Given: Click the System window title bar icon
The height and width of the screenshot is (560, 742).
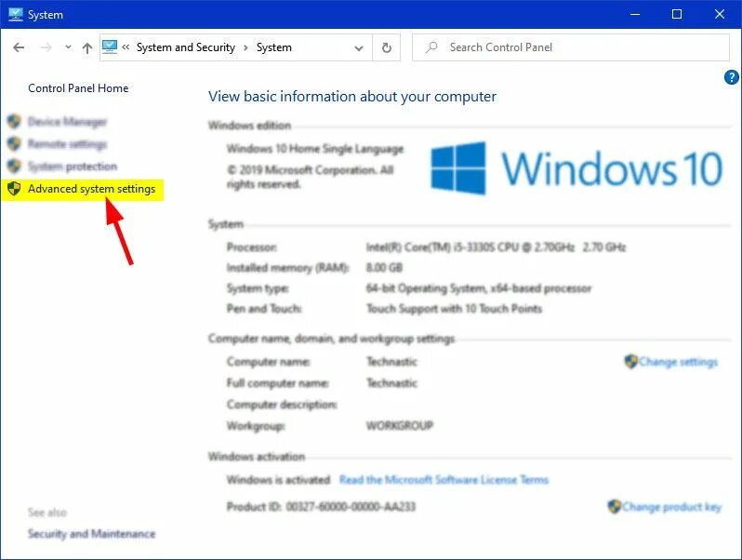Looking at the screenshot, I should pyautogui.click(x=15, y=14).
